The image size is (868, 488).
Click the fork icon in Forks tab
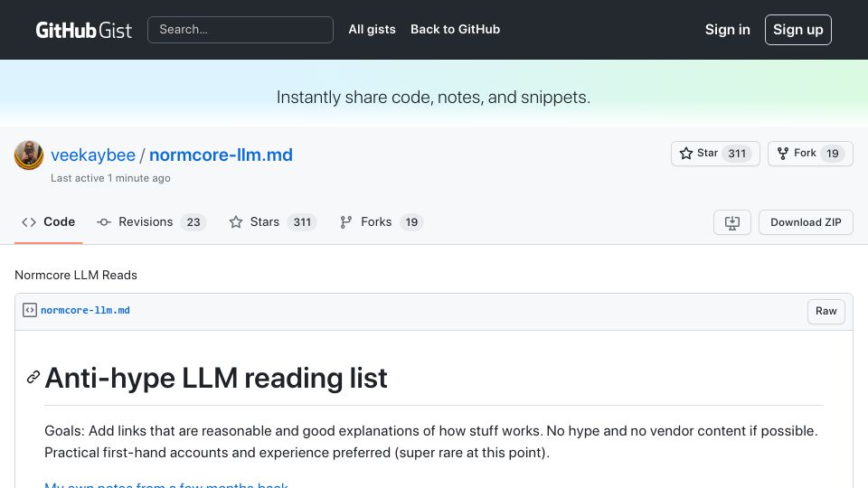click(x=346, y=222)
